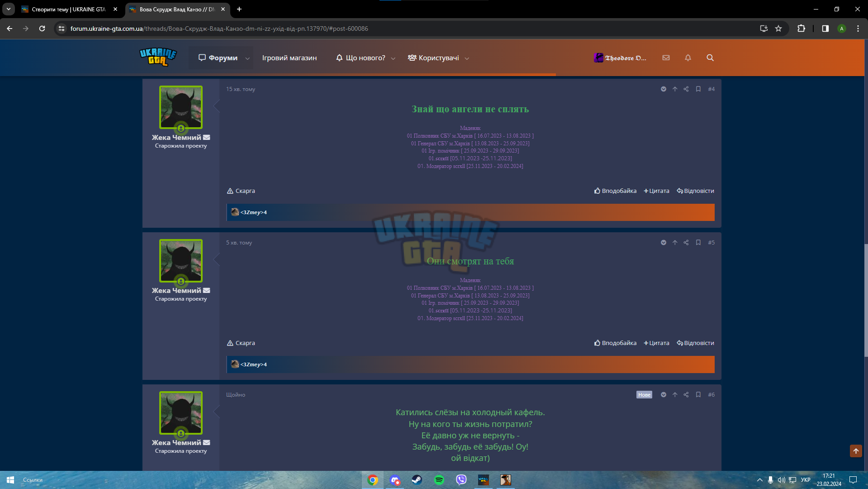Click mail icon next to Жека Чемний in post #4
This screenshot has width=868, height=489.
(x=207, y=138)
